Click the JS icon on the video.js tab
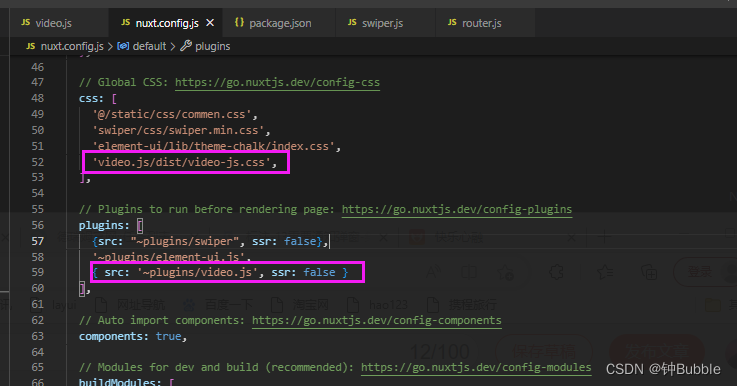The height and width of the screenshot is (386, 737). click(26, 23)
